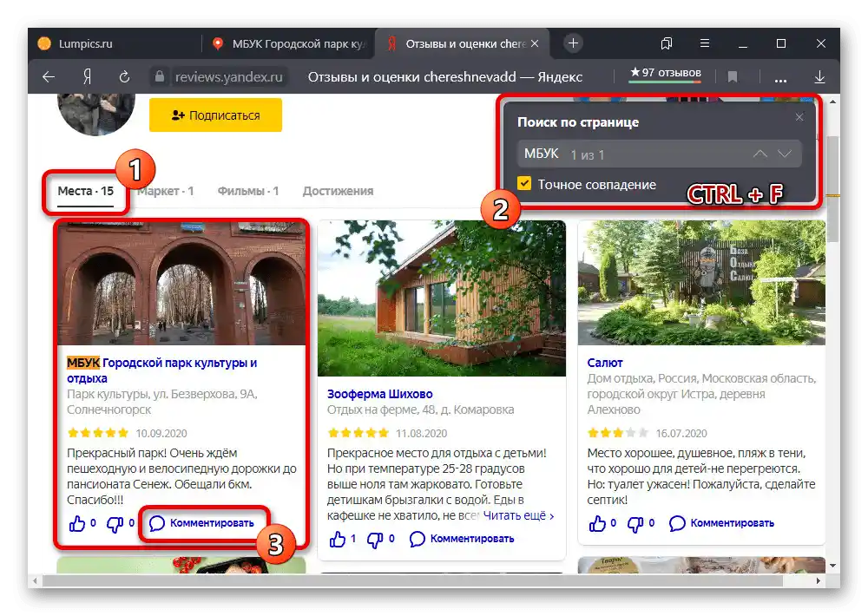Click the horizontal scrollbar's right arrow
The width and height of the screenshot is (868, 616).
(819, 581)
